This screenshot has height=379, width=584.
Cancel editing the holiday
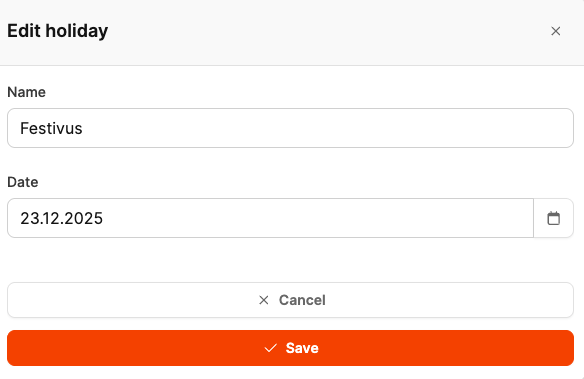290,300
